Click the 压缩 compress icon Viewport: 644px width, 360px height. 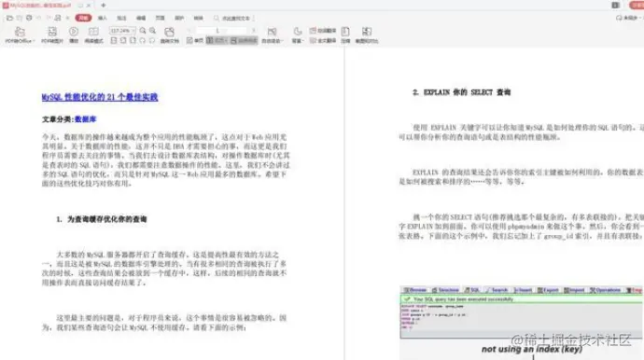point(345,32)
